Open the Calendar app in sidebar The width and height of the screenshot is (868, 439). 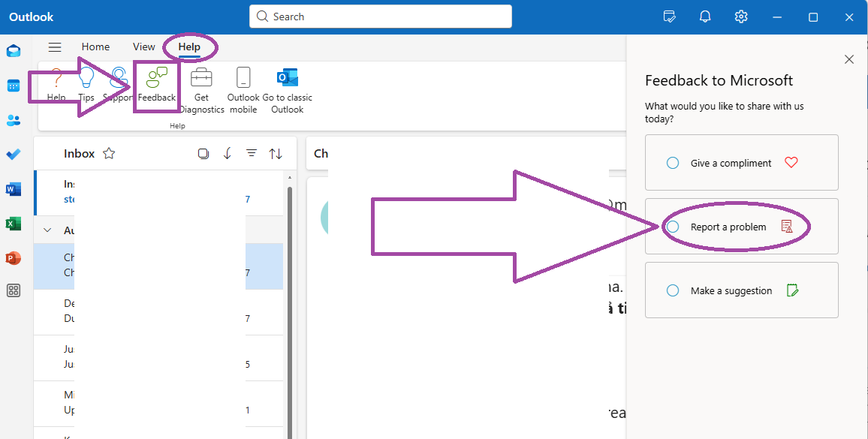click(14, 86)
